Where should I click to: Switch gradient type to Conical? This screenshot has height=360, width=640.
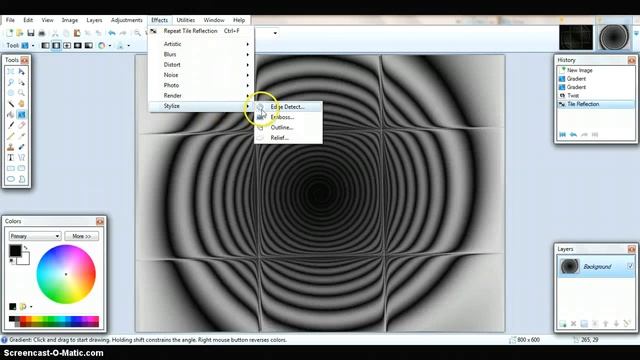[x=89, y=45]
